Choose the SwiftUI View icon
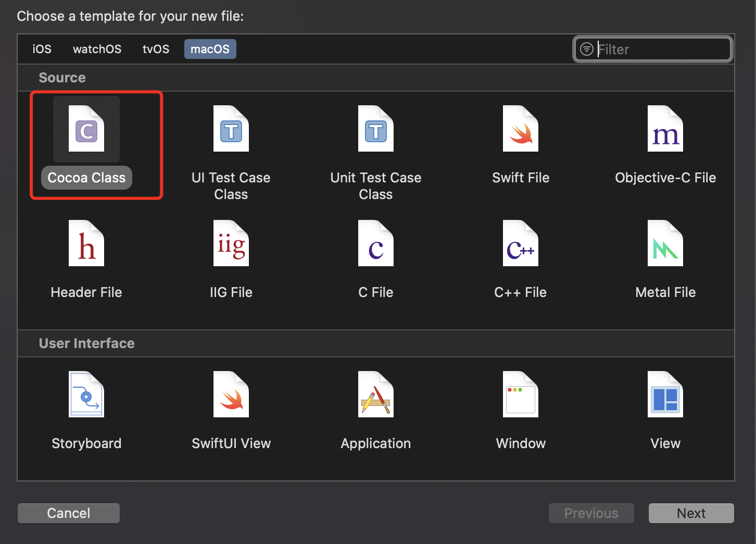Viewport: 756px width, 544px height. [231, 394]
